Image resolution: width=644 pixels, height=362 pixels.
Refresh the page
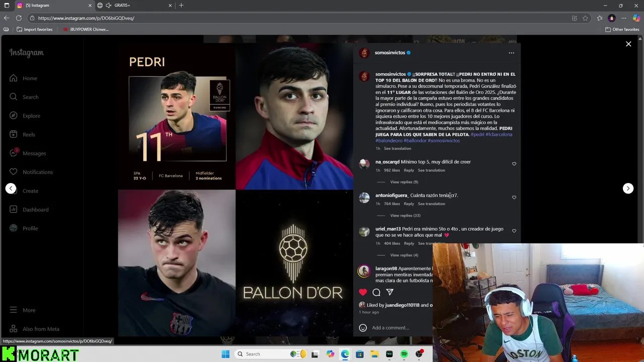click(x=19, y=18)
